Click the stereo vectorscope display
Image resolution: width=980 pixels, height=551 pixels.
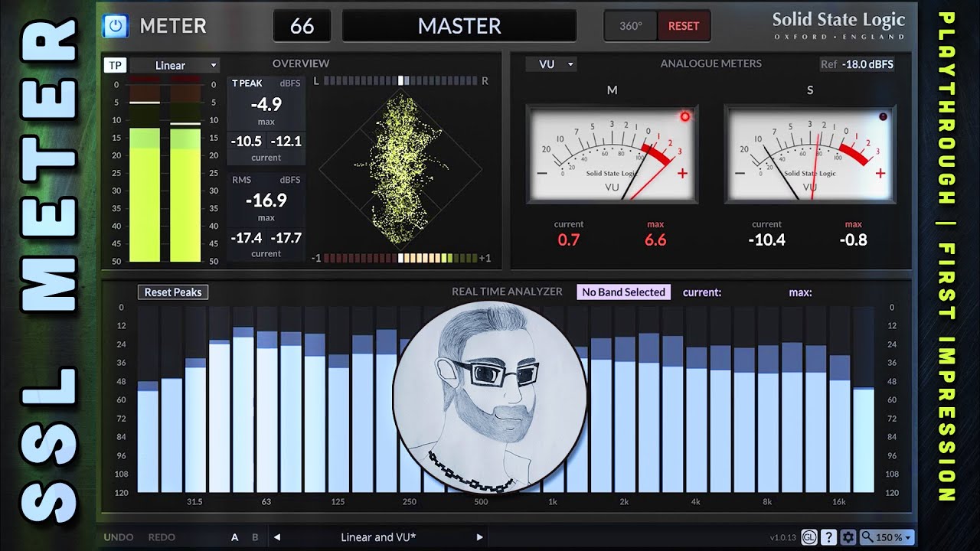(x=400, y=168)
